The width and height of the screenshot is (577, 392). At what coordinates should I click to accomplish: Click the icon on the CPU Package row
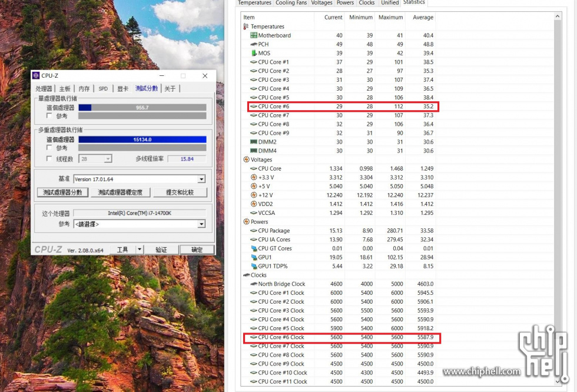tap(254, 231)
